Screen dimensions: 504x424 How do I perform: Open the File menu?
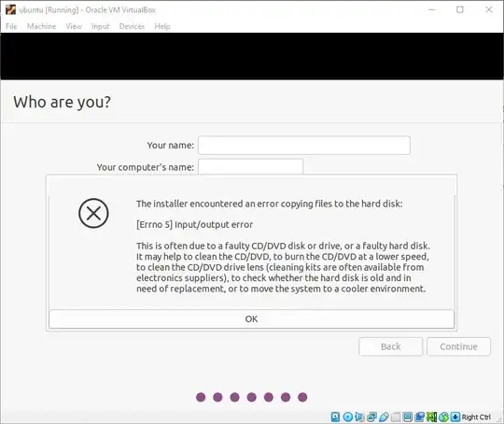[11, 26]
